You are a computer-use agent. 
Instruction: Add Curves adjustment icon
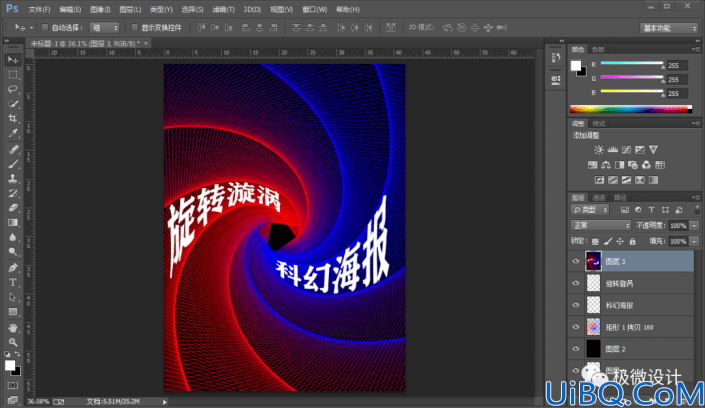pos(626,150)
